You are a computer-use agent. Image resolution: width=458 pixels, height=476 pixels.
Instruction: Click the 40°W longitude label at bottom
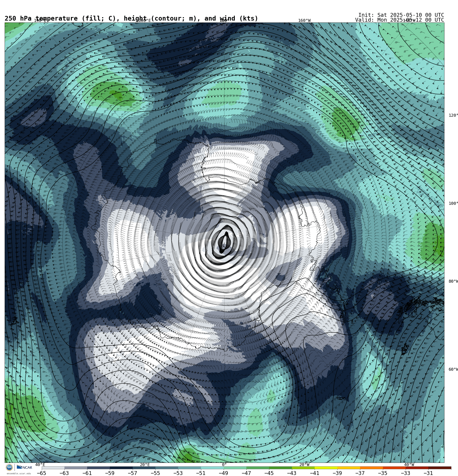click(x=409, y=465)
